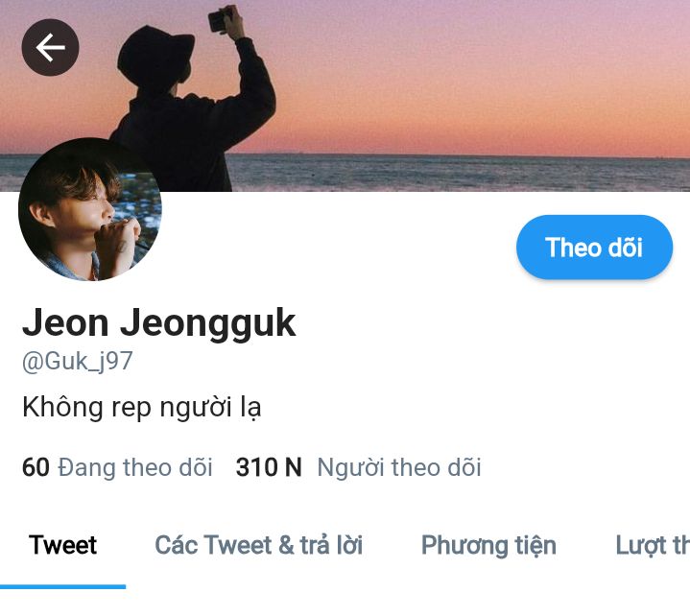Image resolution: width=690 pixels, height=616 pixels.
Task: Tap the pink sunset sky of the banner
Action: point(484,75)
